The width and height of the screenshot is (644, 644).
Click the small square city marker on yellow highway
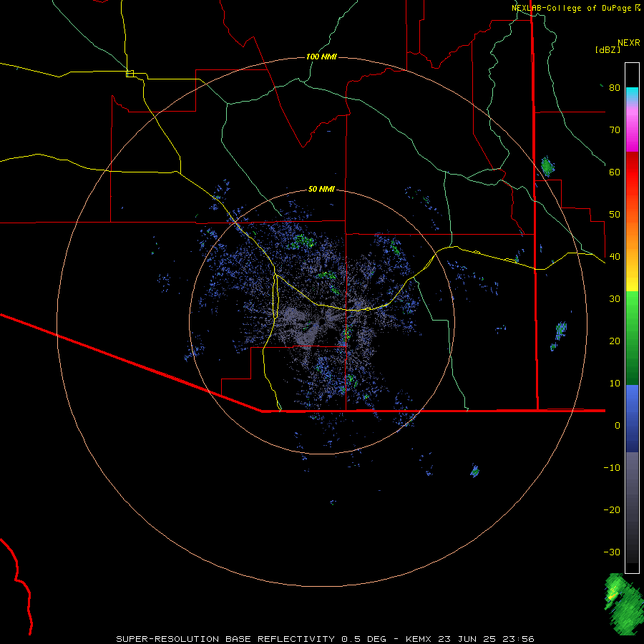coord(130,74)
